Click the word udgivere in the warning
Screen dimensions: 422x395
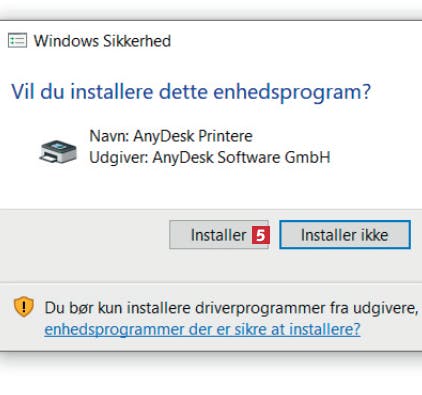[386, 308]
